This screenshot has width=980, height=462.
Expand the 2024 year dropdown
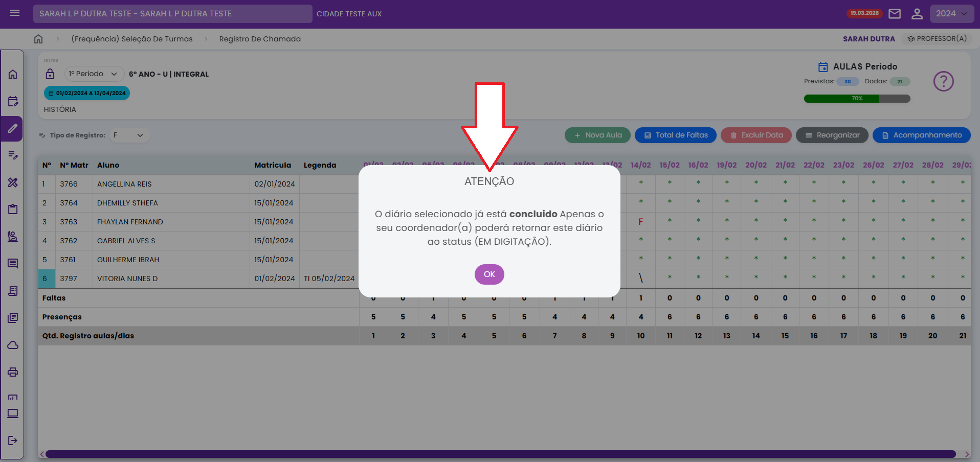coord(951,14)
